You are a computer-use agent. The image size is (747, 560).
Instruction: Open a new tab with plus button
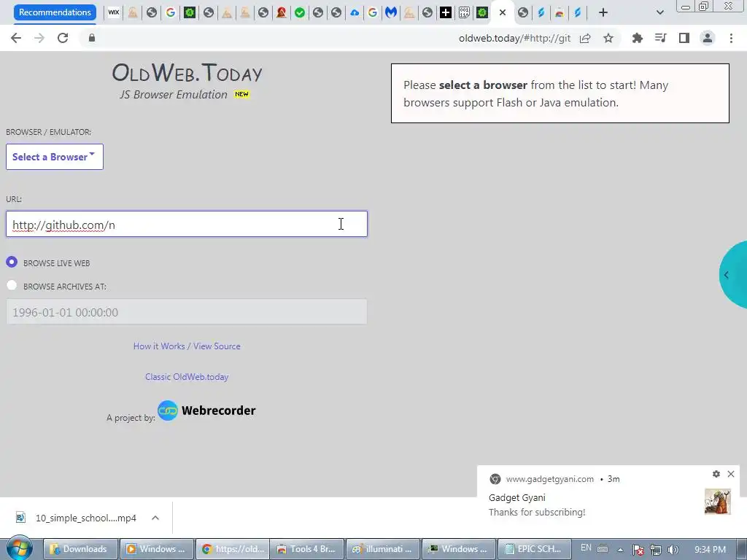click(x=603, y=13)
